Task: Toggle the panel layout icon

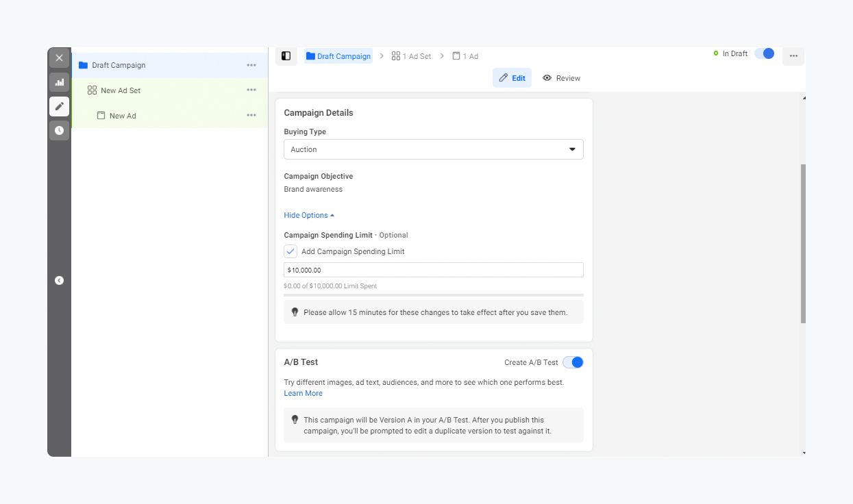Action: click(286, 56)
